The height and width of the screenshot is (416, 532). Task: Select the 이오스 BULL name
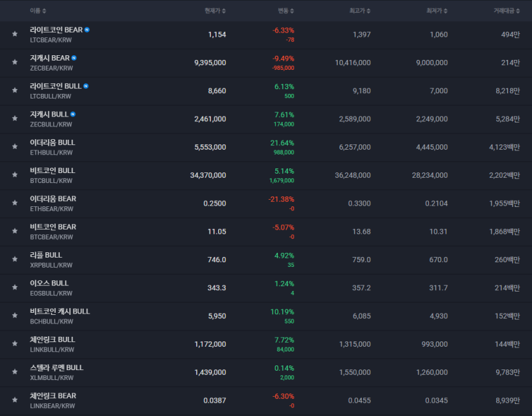[49, 284]
